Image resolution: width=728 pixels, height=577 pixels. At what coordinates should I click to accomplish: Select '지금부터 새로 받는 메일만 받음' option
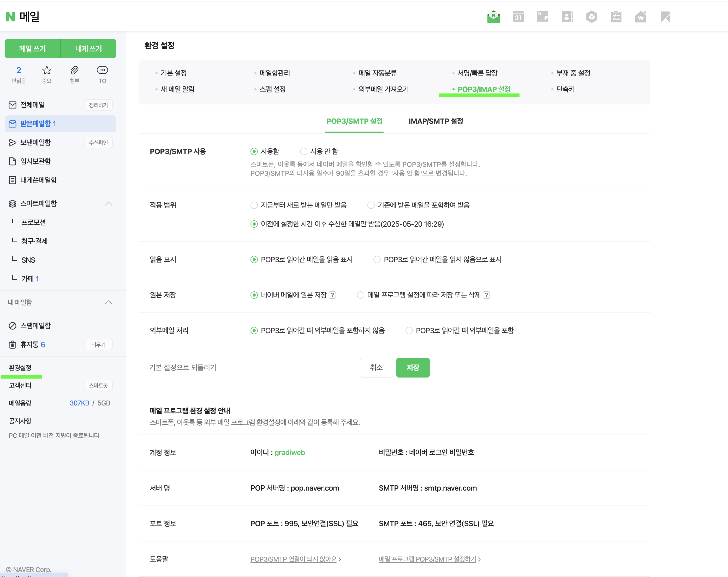254,205
